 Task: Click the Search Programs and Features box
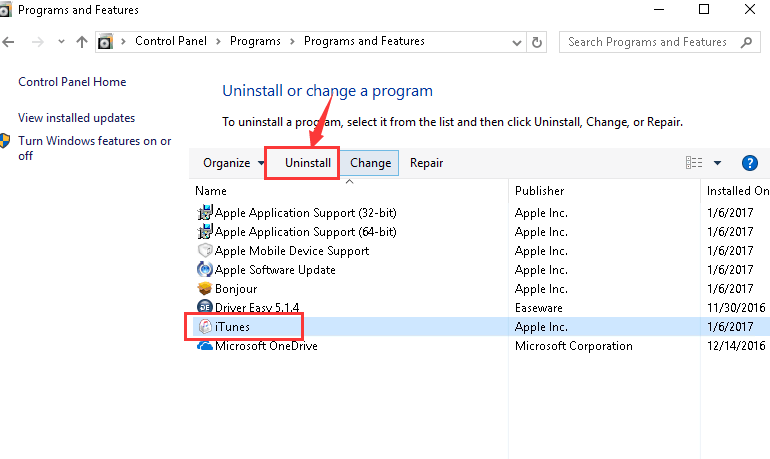pyautogui.click(x=648, y=42)
